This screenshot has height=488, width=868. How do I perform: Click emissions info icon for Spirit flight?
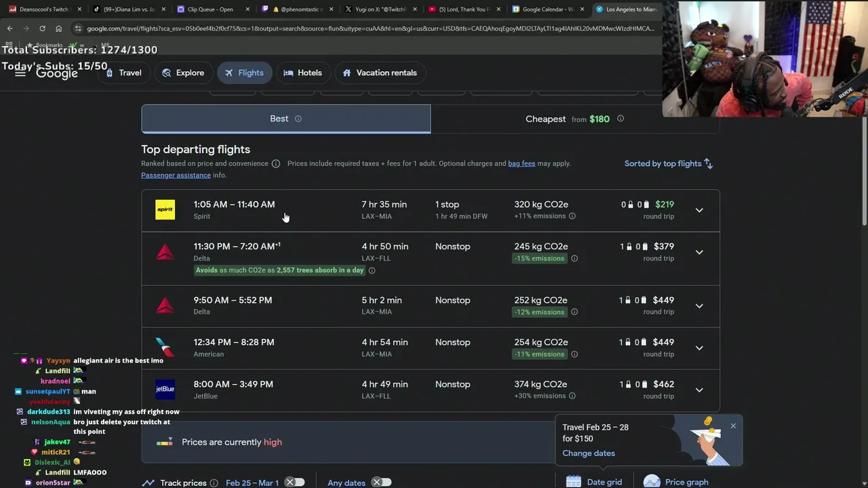click(x=572, y=216)
